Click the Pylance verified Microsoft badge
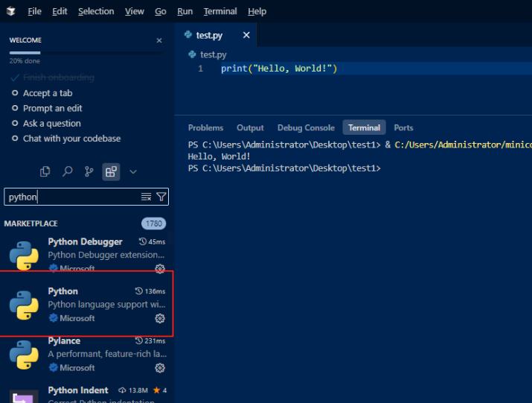 click(x=53, y=368)
